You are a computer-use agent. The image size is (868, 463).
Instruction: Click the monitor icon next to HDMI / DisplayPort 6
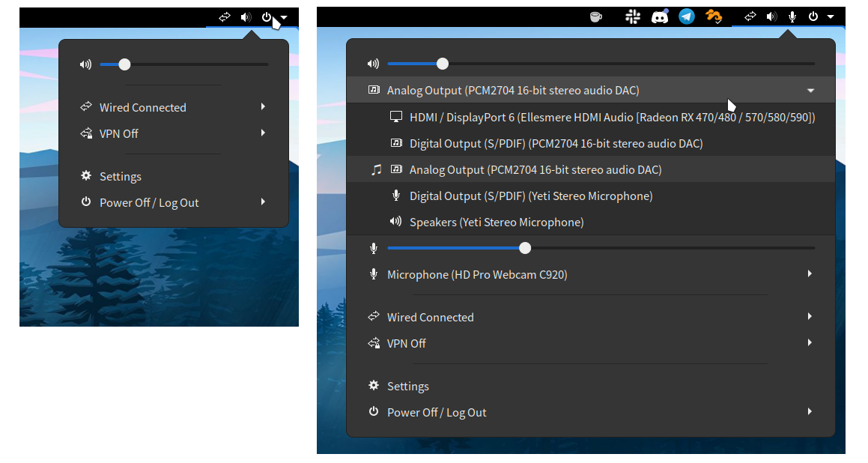(396, 118)
